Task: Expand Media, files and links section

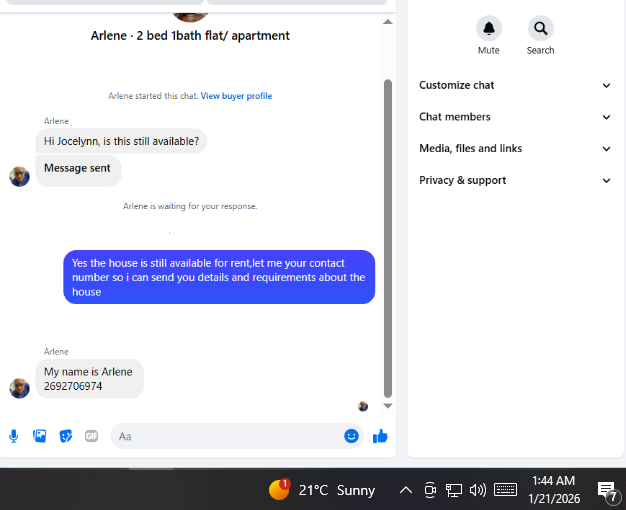Action: [515, 149]
